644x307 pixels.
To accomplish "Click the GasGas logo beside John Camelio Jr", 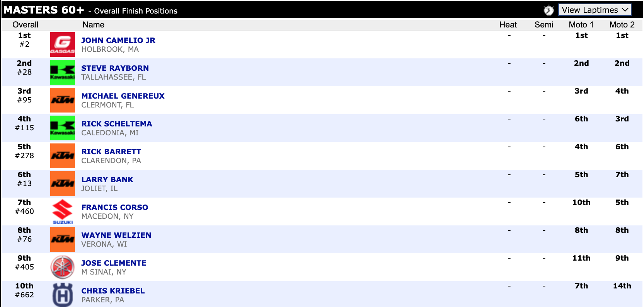I will point(62,44).
